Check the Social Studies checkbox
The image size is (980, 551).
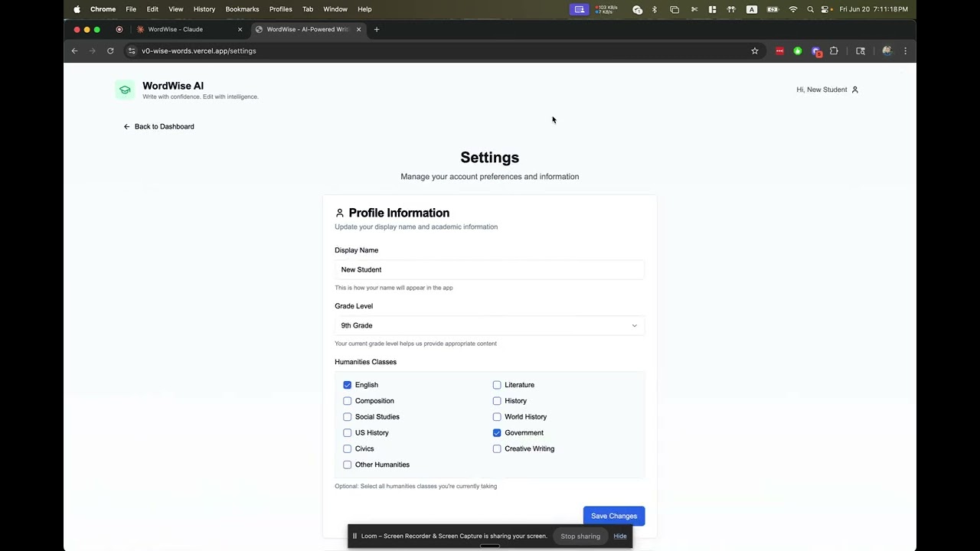tap(348, 417)
